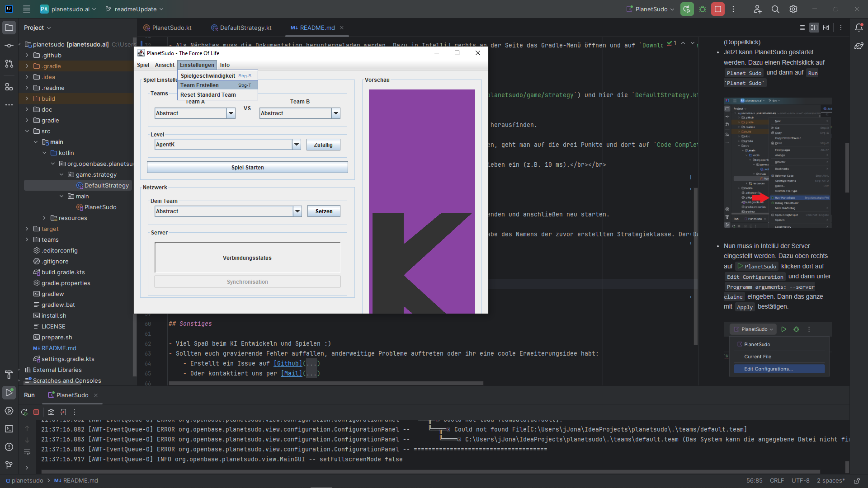Screen dimensions: 868x488
Task: Open the PlanetSudo run configuration dropdown
Action: (651, 9)
